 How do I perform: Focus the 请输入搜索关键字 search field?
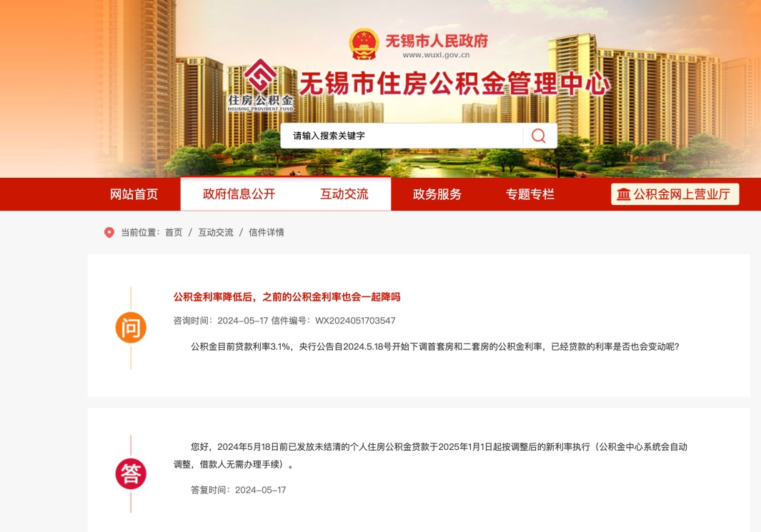402,136
